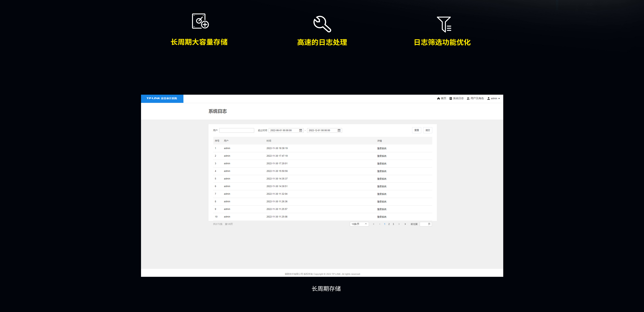Viewport: 644px width, 312px height.
Task: Go to page 2
Action: click(x=389, y=224)
